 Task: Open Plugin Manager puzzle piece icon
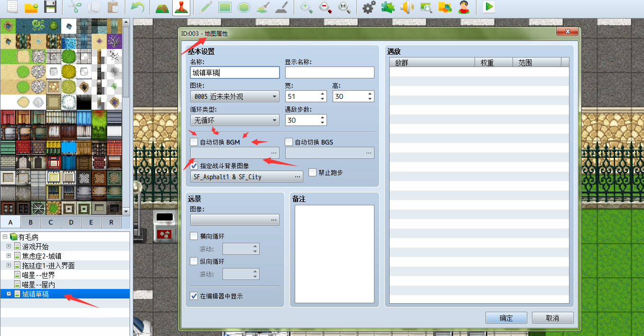tap(388, 8)
